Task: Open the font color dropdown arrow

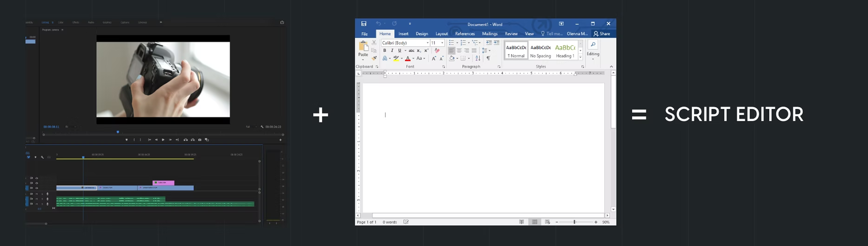Action: coord(413,58)
